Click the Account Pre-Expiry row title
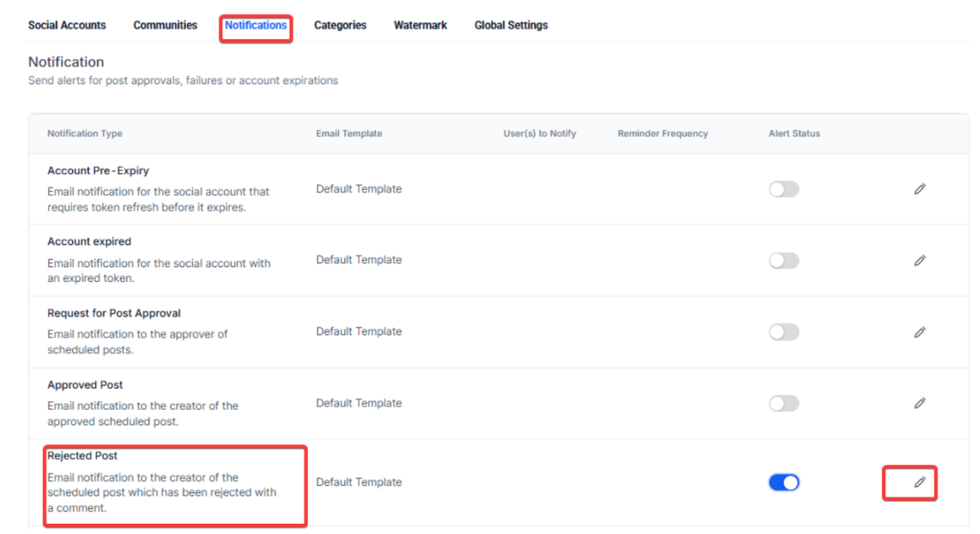This screenshot has height=534, width=980. click(97, 170)
